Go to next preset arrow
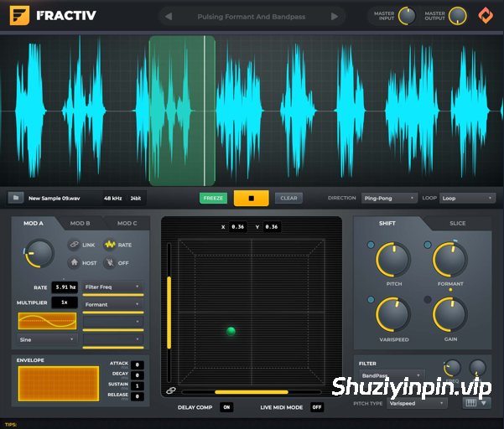Screen dimensions: 504x429 click(x=335, y=17)
